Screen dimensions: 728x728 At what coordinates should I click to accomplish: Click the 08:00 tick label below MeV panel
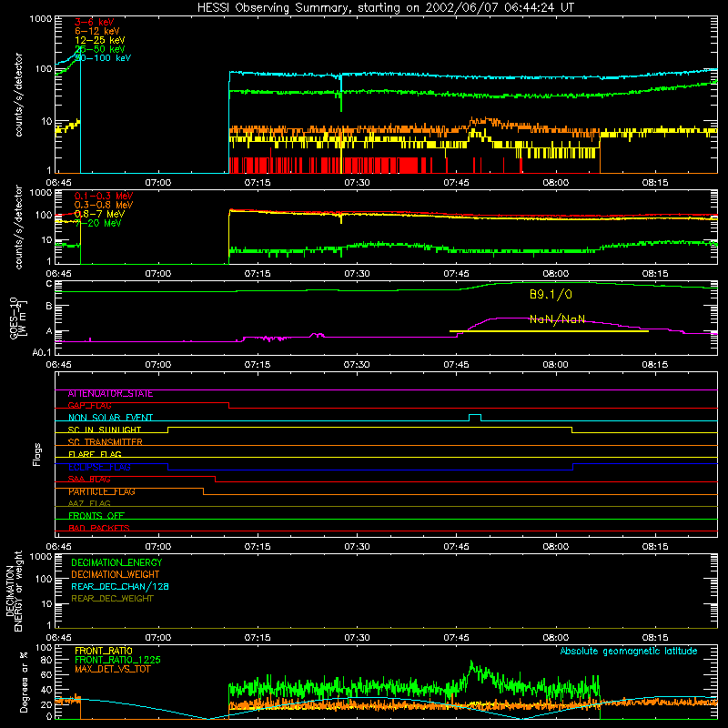click(555, 274)
